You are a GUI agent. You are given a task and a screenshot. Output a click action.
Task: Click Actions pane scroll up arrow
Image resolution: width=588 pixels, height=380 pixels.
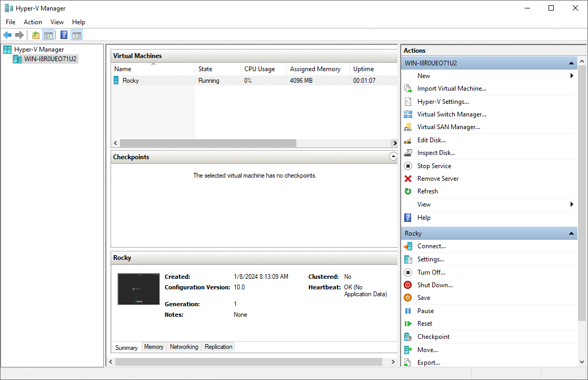click(x=582, y=61)
